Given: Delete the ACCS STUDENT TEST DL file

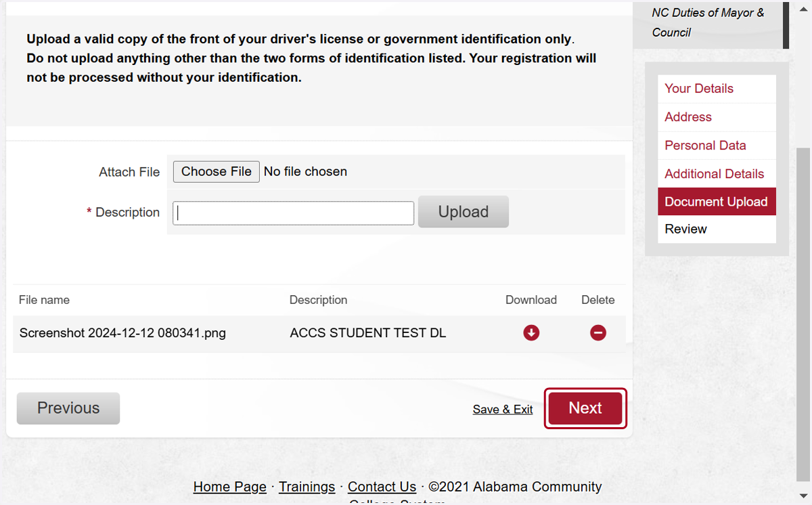Looking at the screenshot, I should [x=598, y=332].
